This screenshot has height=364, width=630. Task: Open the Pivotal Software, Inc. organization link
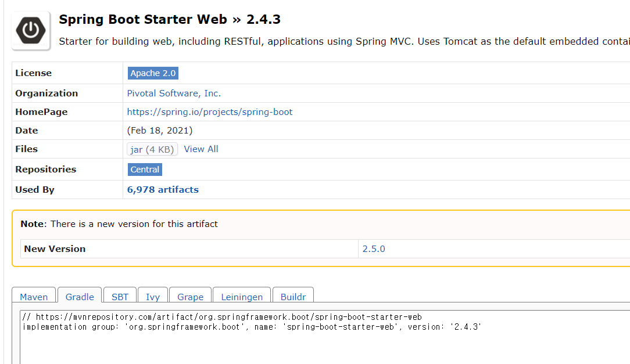tap(174, 93)
